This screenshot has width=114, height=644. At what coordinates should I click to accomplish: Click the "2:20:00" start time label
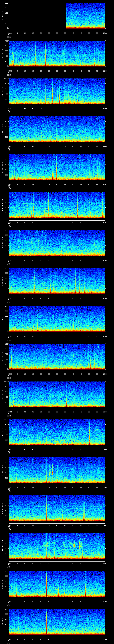pos(9,450)
